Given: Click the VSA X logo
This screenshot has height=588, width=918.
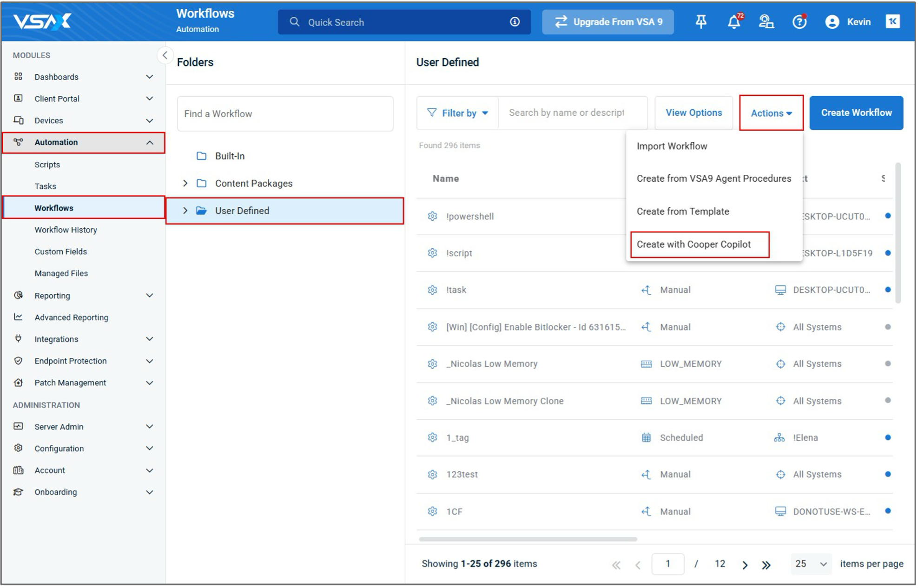Looking at the screenshot, I should click(42, 21).
